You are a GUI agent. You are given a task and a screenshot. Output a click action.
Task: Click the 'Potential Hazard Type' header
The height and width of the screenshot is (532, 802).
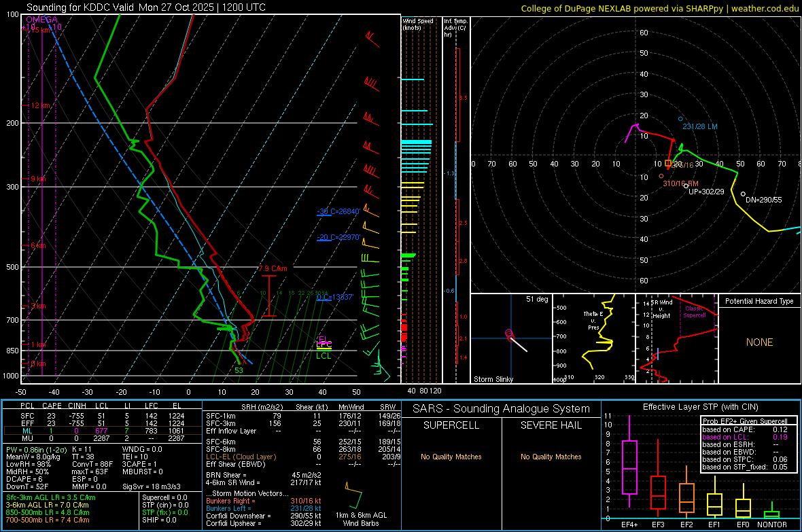coord(759,301)
